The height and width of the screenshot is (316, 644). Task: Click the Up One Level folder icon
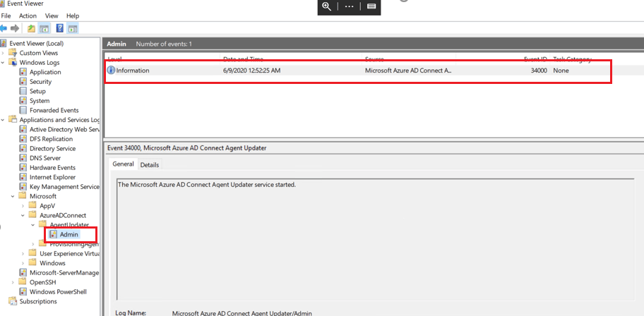[x=32, y=28]
